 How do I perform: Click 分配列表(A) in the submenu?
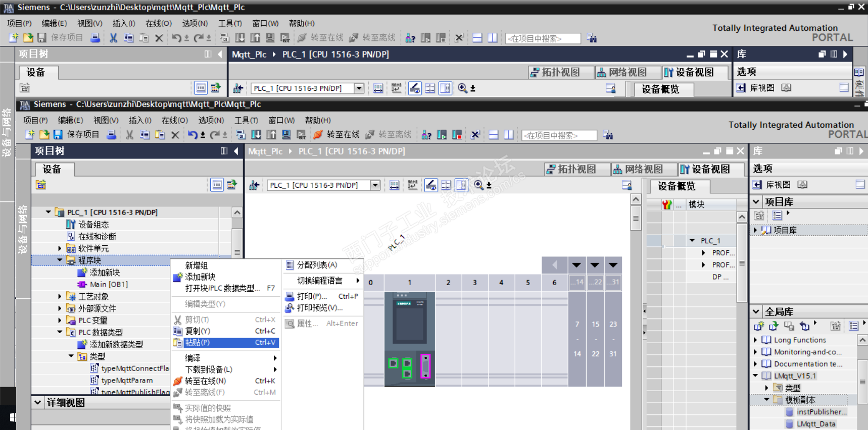tap(322, 265)
